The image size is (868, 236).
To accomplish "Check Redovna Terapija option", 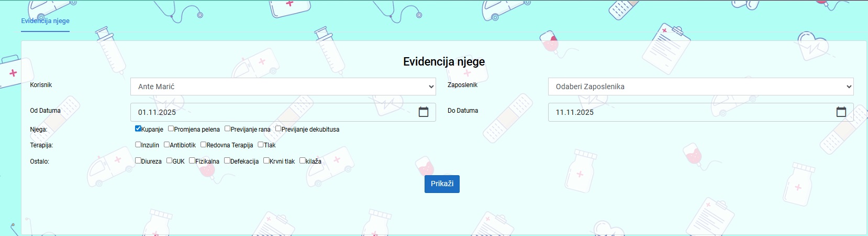I will click(203, 144).
